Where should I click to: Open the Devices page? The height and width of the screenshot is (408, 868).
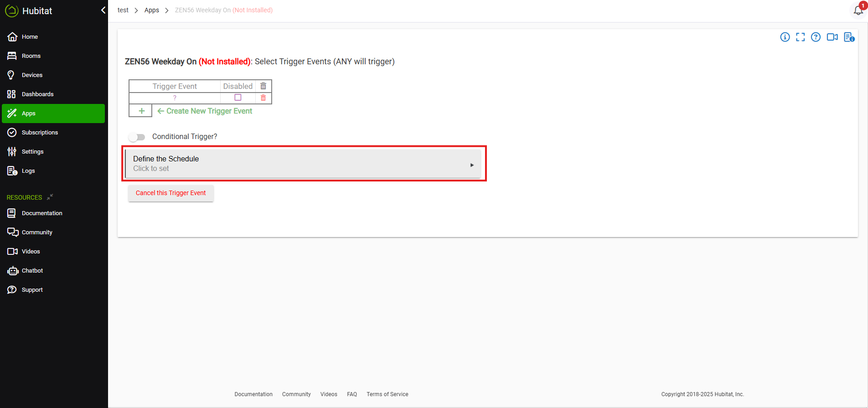pyautogui.click(x=53, y=75)
